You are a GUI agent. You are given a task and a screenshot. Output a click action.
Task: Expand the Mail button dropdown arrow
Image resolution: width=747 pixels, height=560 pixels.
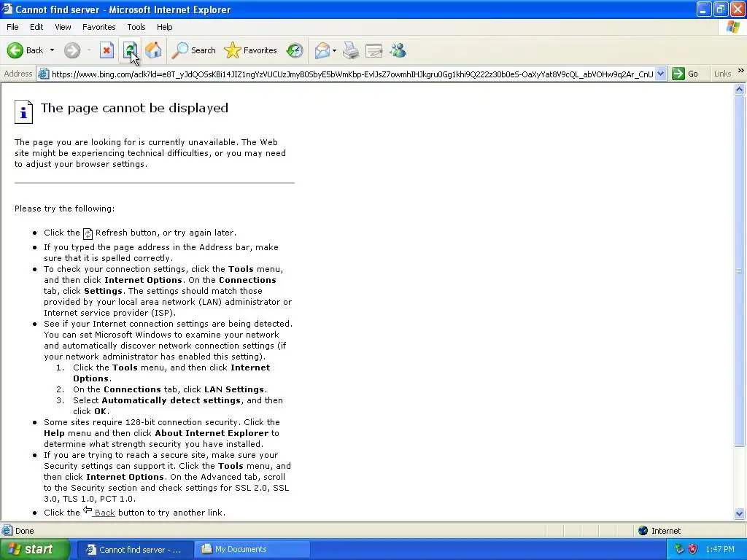(334, 50)
